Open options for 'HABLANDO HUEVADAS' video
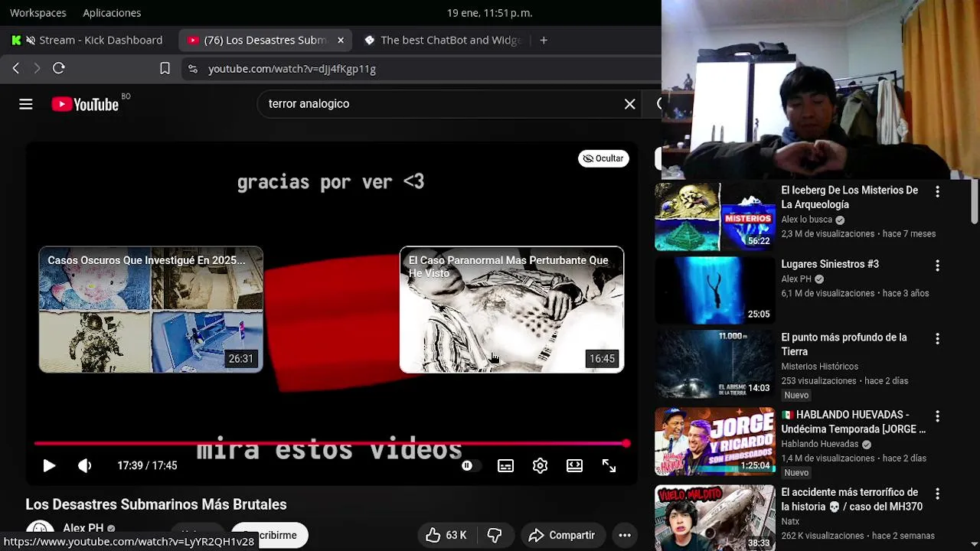980x551 pixels. click(937, 416)
